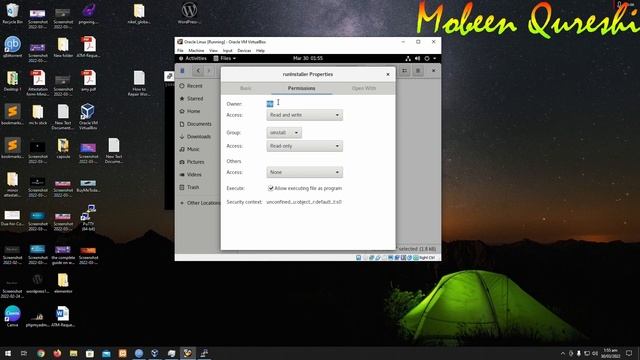The height and width of the screenshot is (360, 640).
Task: Open owner Access dropdown showing Read and write
Action: pos(304,115)
